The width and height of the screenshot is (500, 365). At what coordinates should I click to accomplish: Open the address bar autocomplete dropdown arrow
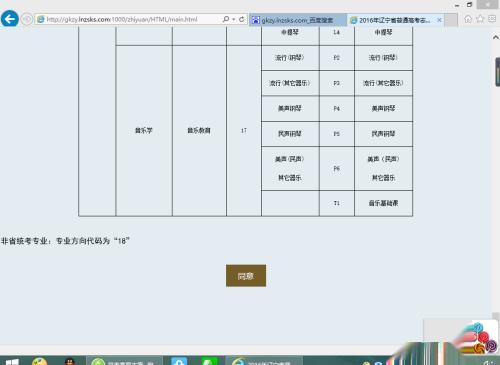(234, 19)
